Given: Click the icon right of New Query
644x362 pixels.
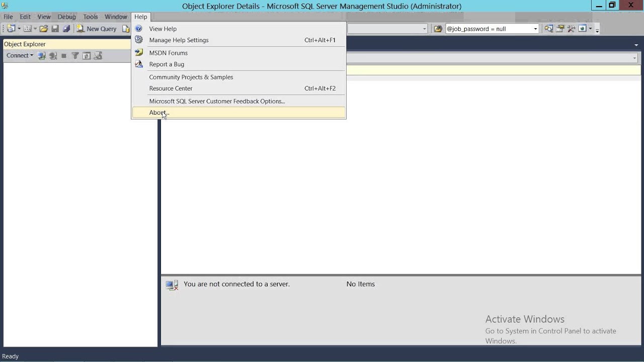Looking at the screenshot, I should tap(126, 29).
